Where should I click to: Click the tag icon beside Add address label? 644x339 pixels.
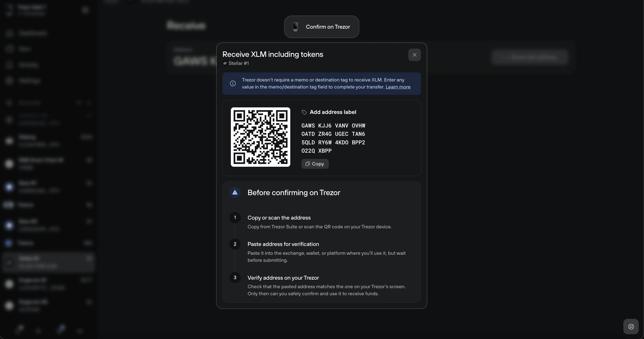click(304, 112)
